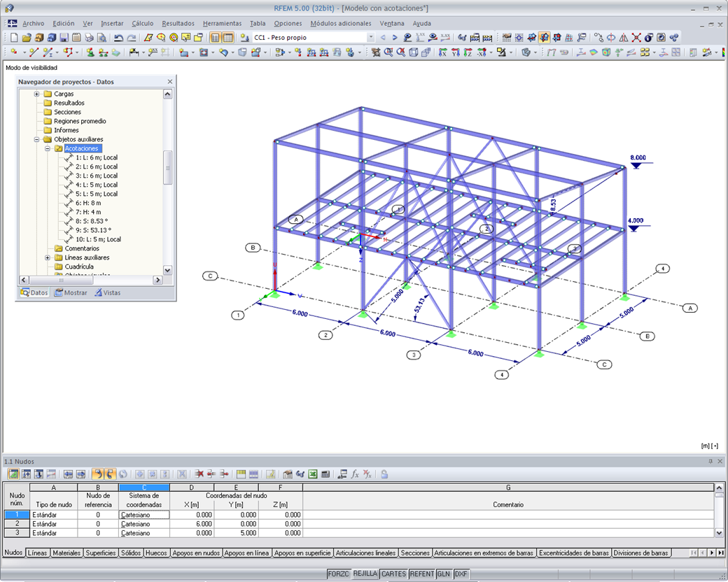
Task: Expand the Líneas auxiliares tree node
Action: pos(48,257)
